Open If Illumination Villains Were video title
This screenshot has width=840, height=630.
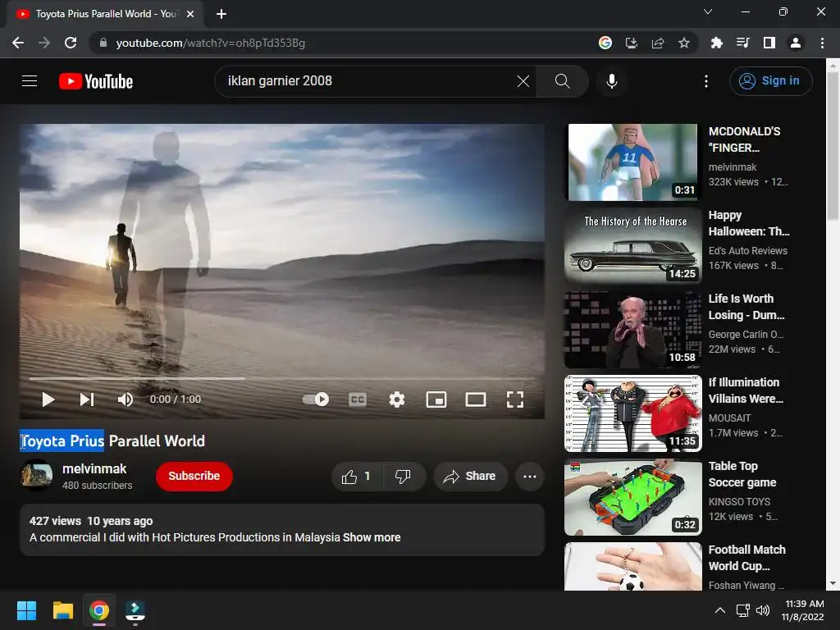click(x=746, y=390)
